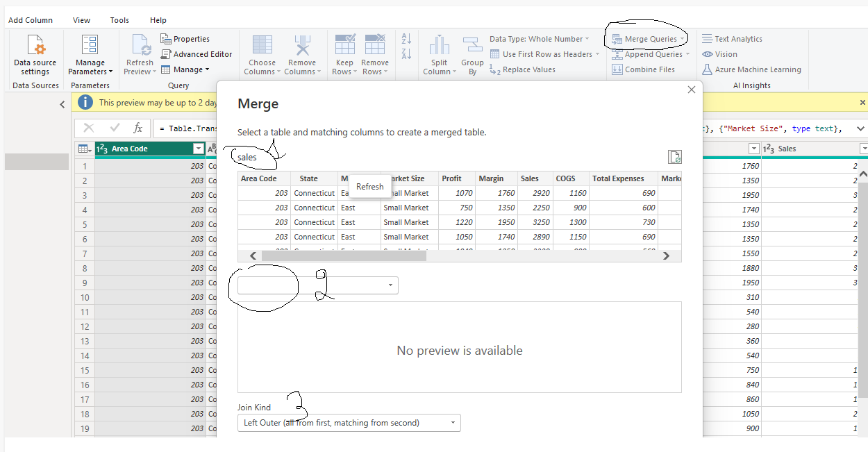
Task: Open Area Code column filter dropdown
Action: [x=198, y=149]
